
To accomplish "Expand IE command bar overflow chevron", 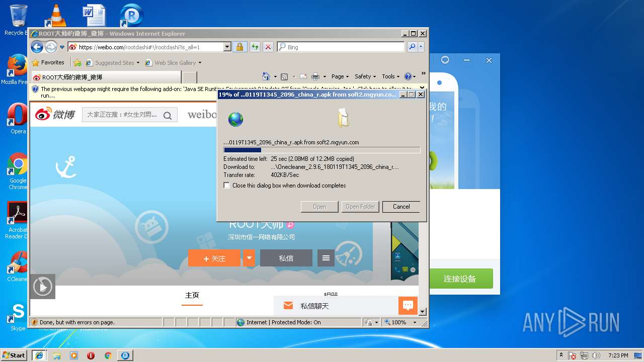I will click(x=423, y=73).
